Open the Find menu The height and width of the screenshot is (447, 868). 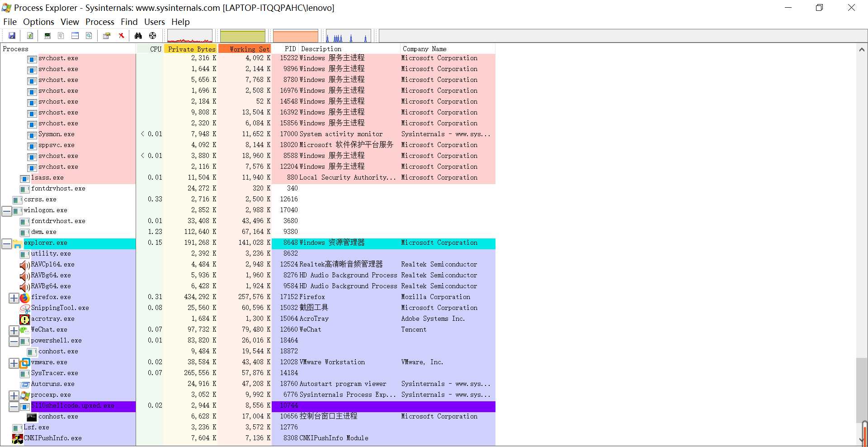(x=129, y=22)
